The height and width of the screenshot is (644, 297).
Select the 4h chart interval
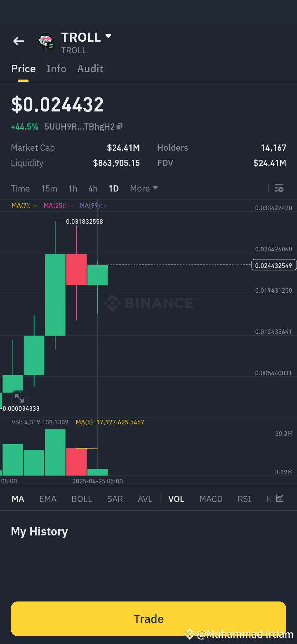93,188
